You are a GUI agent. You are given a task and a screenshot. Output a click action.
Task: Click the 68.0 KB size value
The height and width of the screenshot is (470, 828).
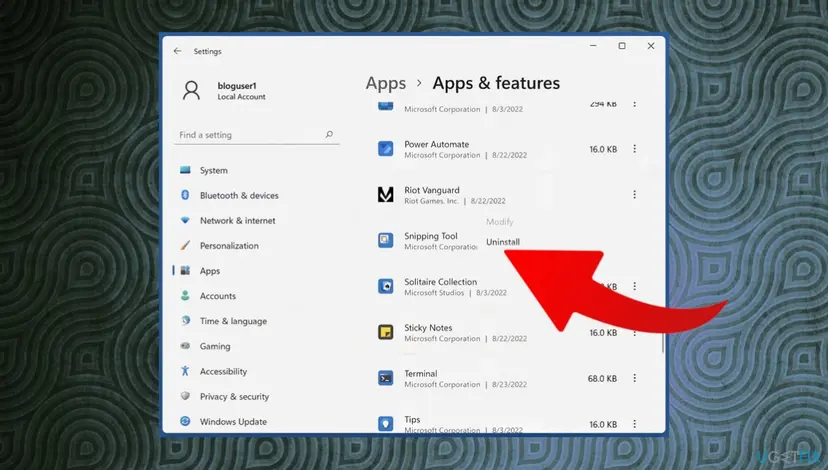pos(602,378)
